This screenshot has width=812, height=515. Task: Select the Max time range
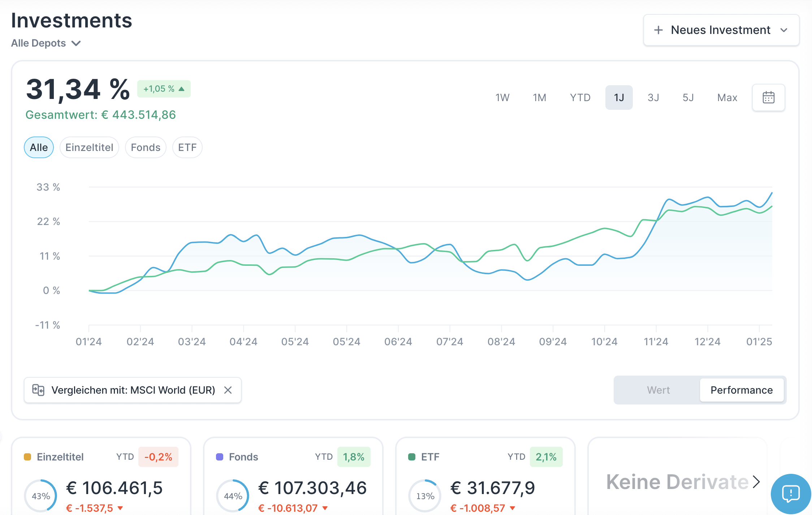coord(727,98)
